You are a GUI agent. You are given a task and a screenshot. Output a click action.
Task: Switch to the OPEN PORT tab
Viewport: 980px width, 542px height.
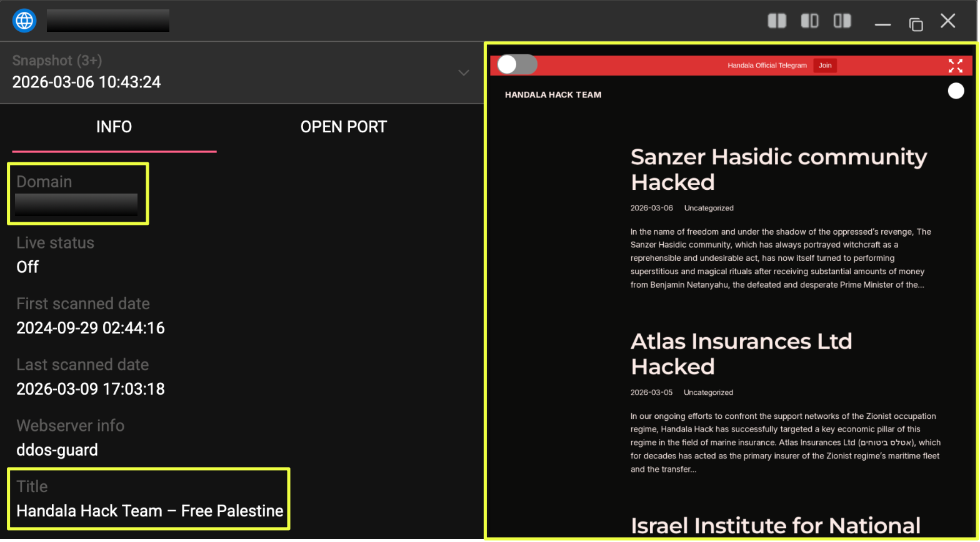343,127
